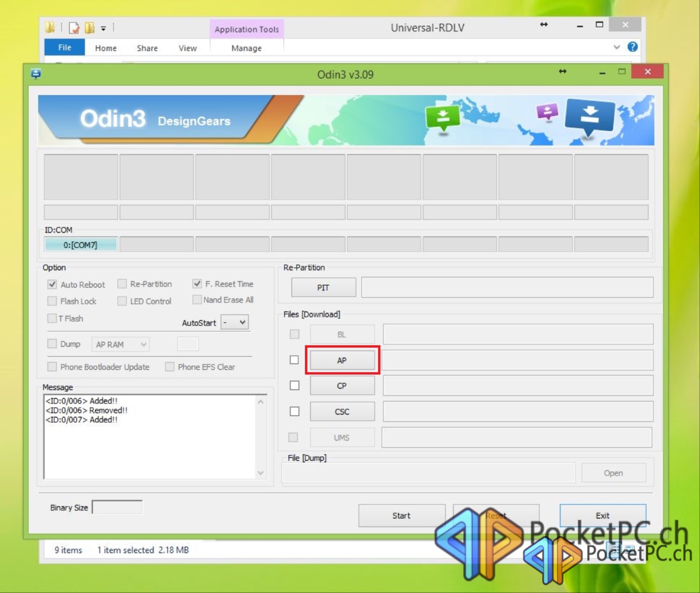Open the Manage ribbon tab

(x=246, y=48)
